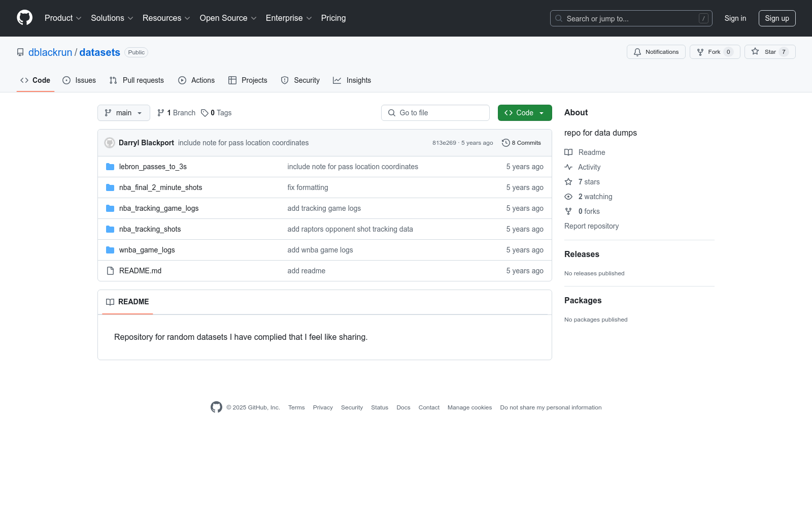Click the nba_tracking_shots folder icon
The height and width of the screenshot is (508, 812).
point(110,229)
